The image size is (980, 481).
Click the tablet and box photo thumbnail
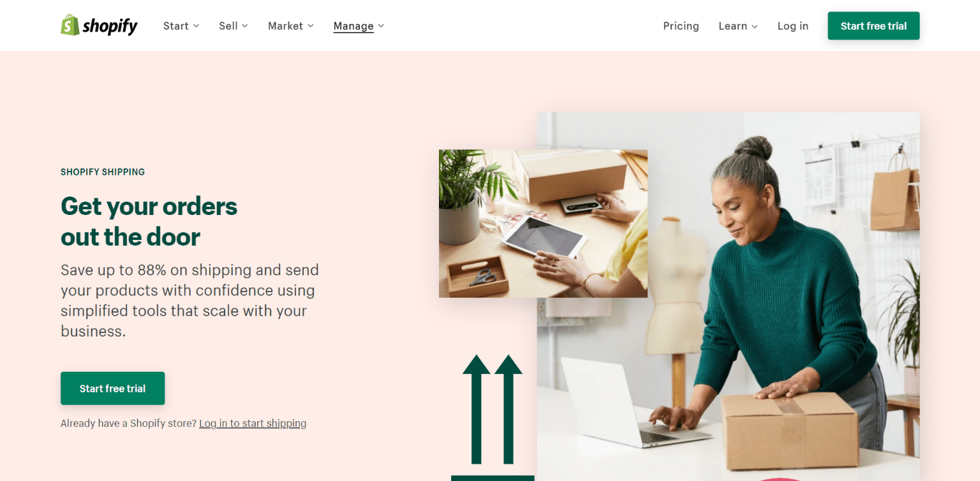pos(543,223)
